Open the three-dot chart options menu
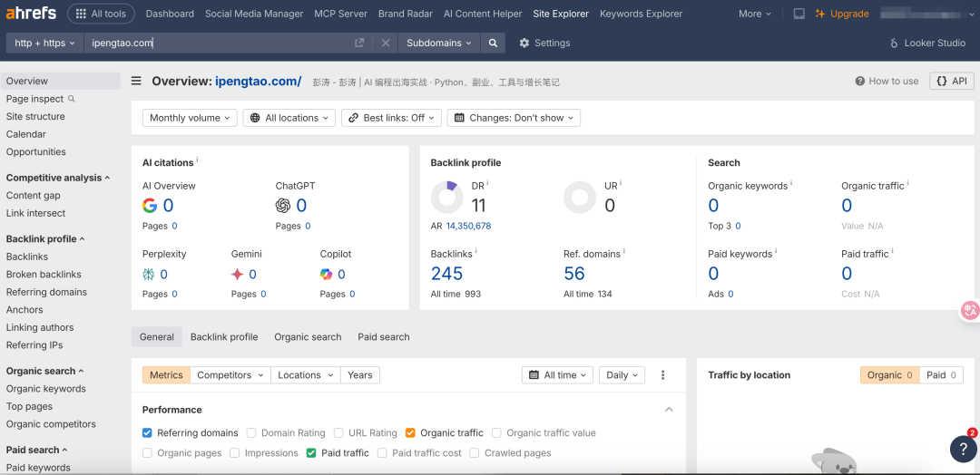This screenshot has width=980, height=475. point(662,375)
